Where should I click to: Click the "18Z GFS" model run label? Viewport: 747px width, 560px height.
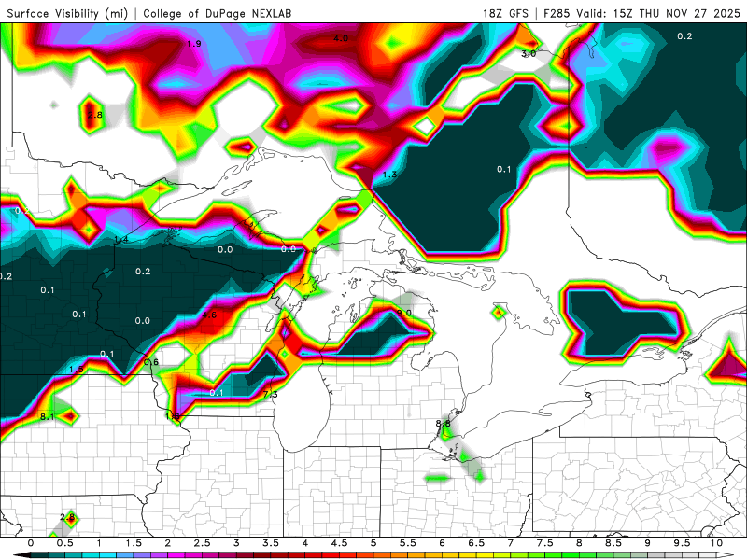[505, 13]
